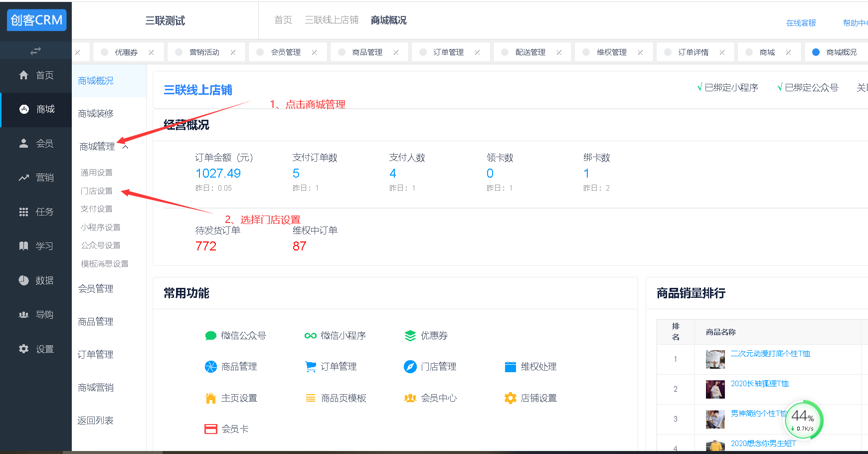Viewport: 868px width, 454px height.
Task: Open the 数据 pie chart icon
Action: pos(23,280)
